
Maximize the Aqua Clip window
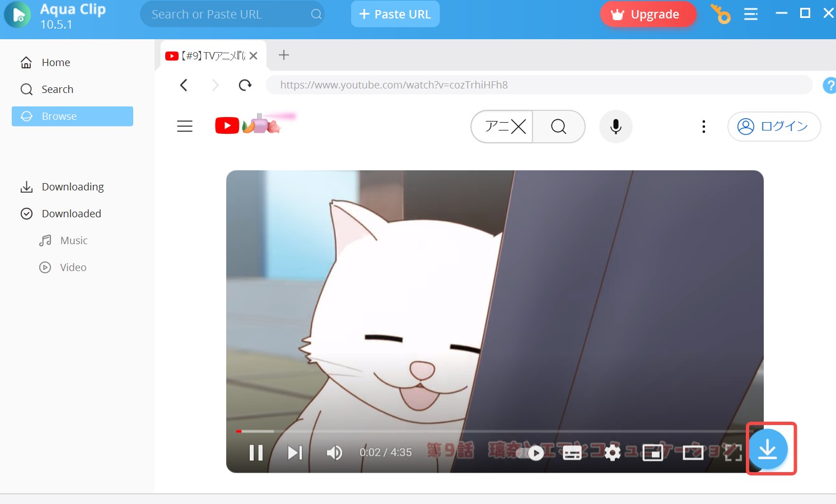click(x=805, y=13)
